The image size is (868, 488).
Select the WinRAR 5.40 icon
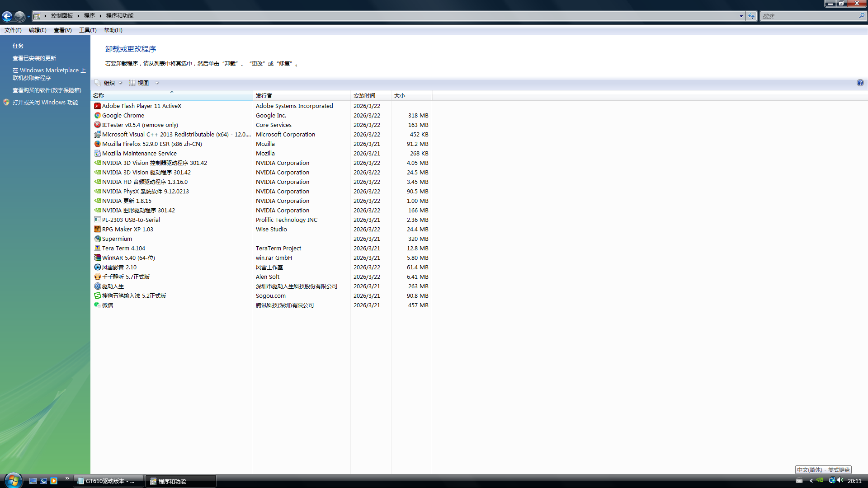(x=97, y=258)
